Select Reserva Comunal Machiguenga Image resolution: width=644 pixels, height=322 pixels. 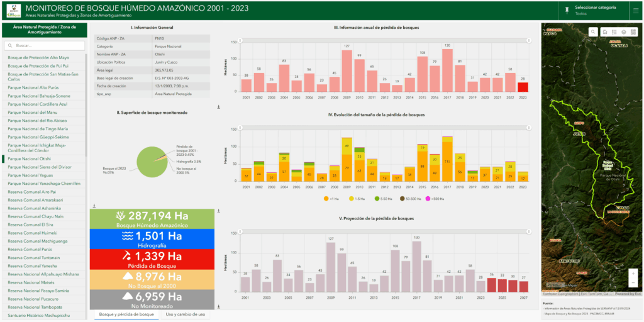pyautogui.click(x=45, y=241)
